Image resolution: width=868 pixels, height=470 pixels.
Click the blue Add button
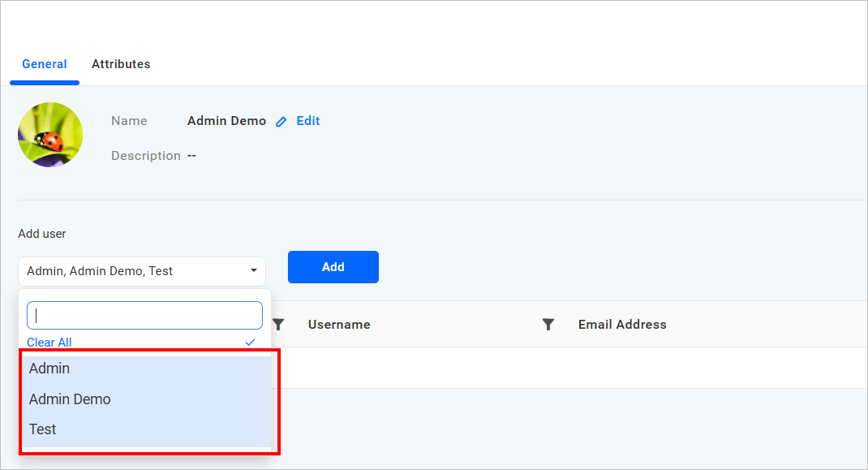333,267
